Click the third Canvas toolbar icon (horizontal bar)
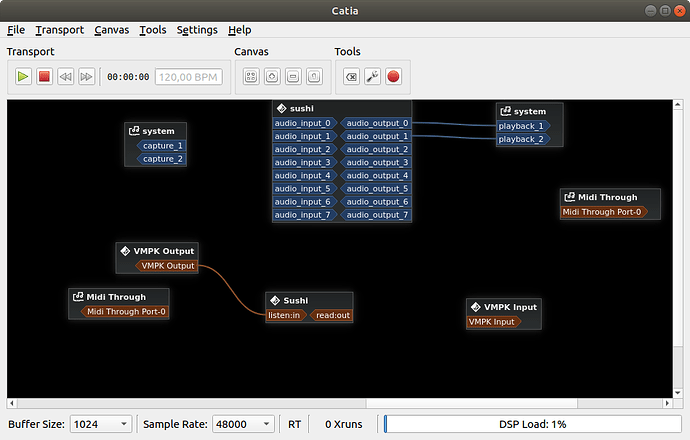This screenshot has width=690, height=440. click(x=293, y=77)
